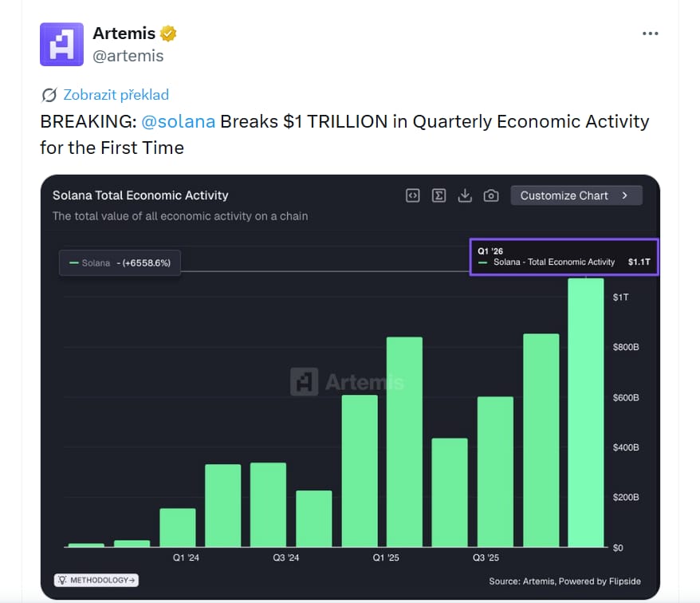Open the three-dot more options menu
Screen dimensions: 700x603
(651, 33)
